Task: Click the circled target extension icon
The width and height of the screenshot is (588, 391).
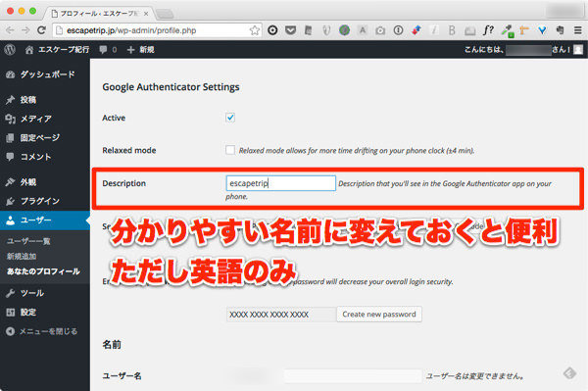Action: [272, 30]
